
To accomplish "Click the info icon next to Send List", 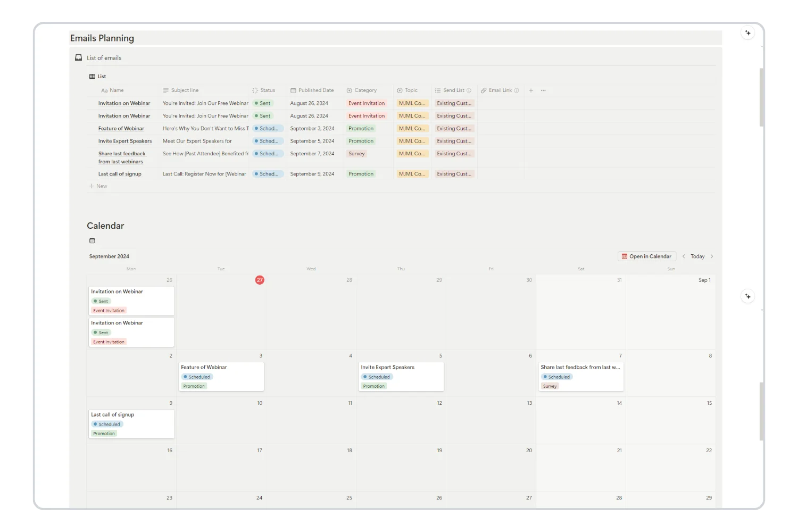I will pyautogui.click(x=469, y=90).
